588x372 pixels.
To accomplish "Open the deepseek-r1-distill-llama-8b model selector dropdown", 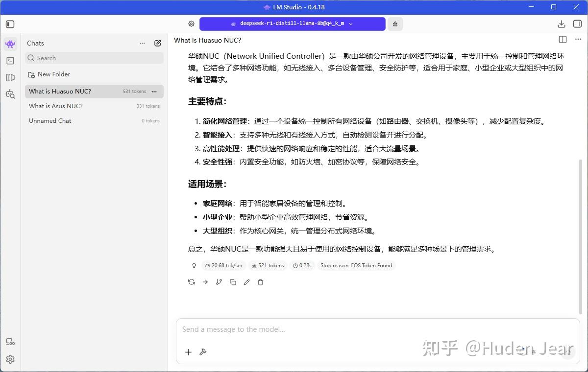I will click(293, 24).
